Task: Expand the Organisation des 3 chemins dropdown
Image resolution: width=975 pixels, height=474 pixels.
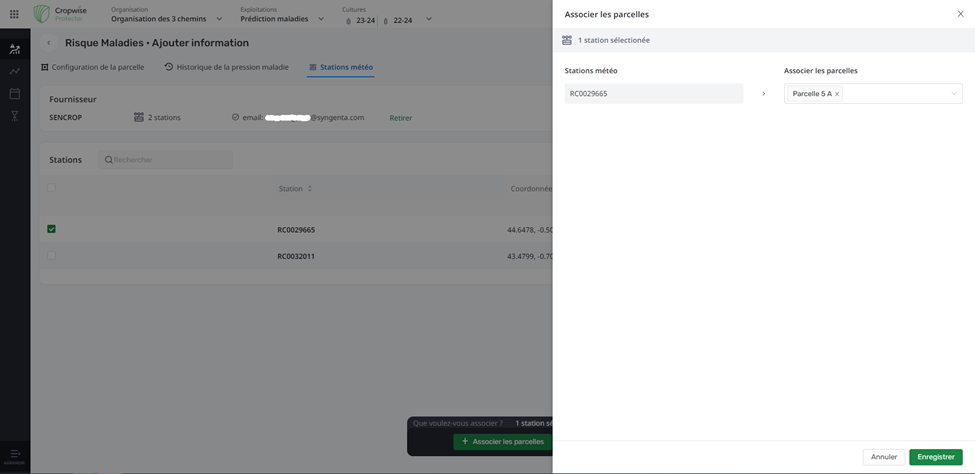Action: coord(219,19)
